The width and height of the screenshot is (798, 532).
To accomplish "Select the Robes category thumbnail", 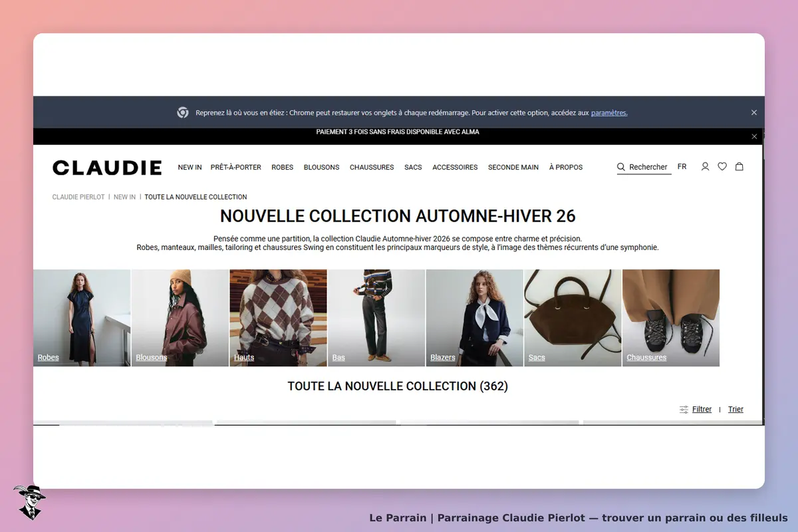I will coord(82,318).
